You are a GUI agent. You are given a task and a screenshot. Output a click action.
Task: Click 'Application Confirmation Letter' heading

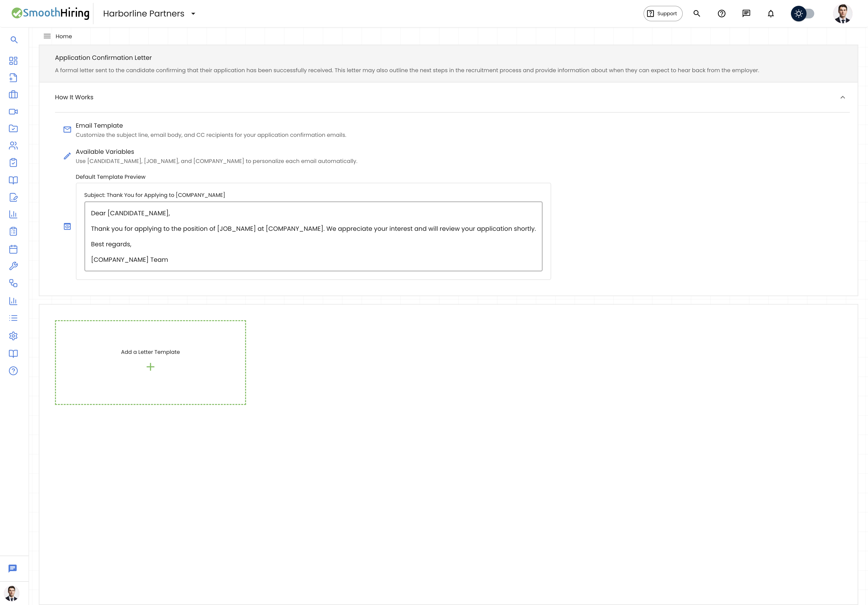point(103,58)
